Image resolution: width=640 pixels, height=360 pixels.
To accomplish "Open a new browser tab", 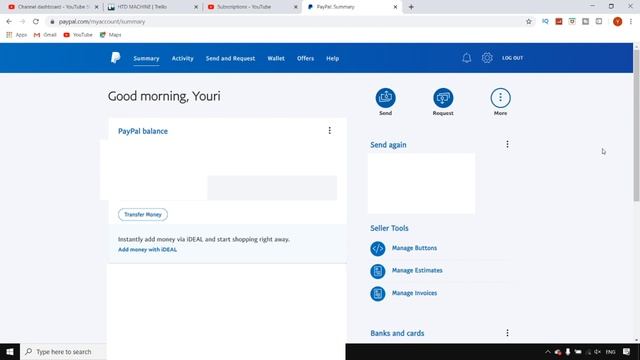I will (411, 7).
